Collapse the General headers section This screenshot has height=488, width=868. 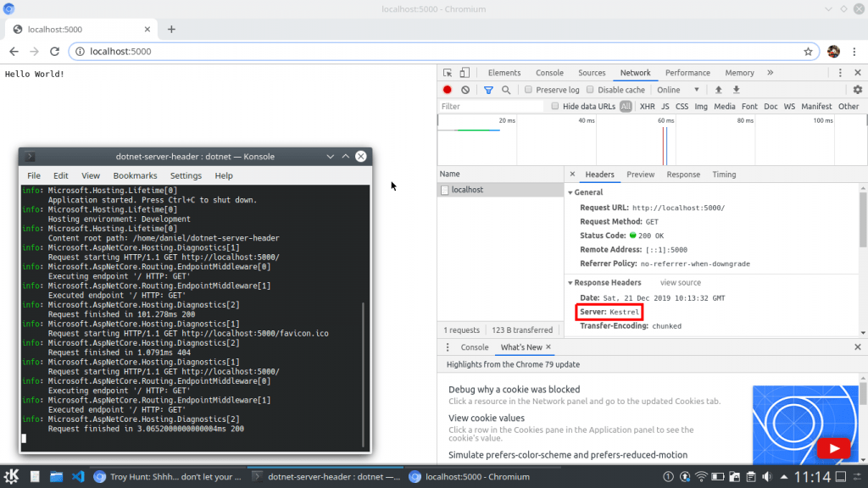570,192
